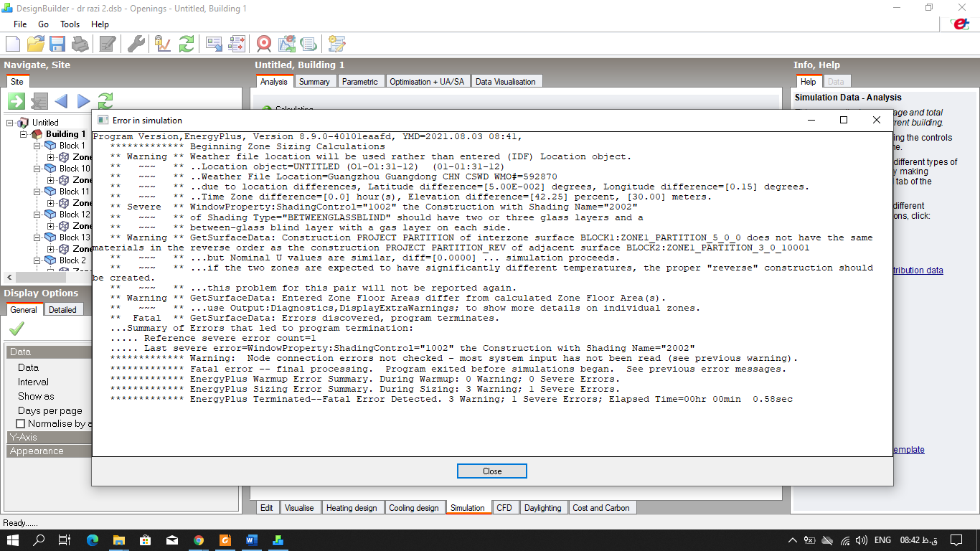Viewport: 980px width, 551px height.
Task: Open the Daylighting tab
Action: coord(543,508)
